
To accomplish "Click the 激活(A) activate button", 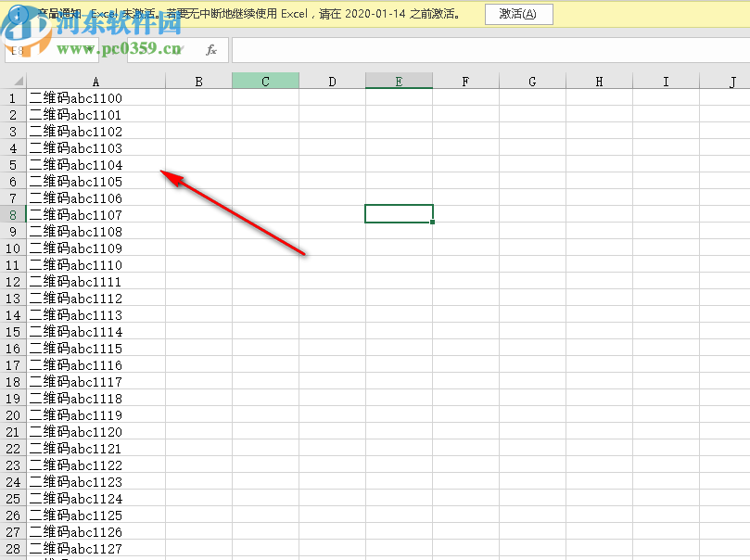I will click(x=518, y=14).
